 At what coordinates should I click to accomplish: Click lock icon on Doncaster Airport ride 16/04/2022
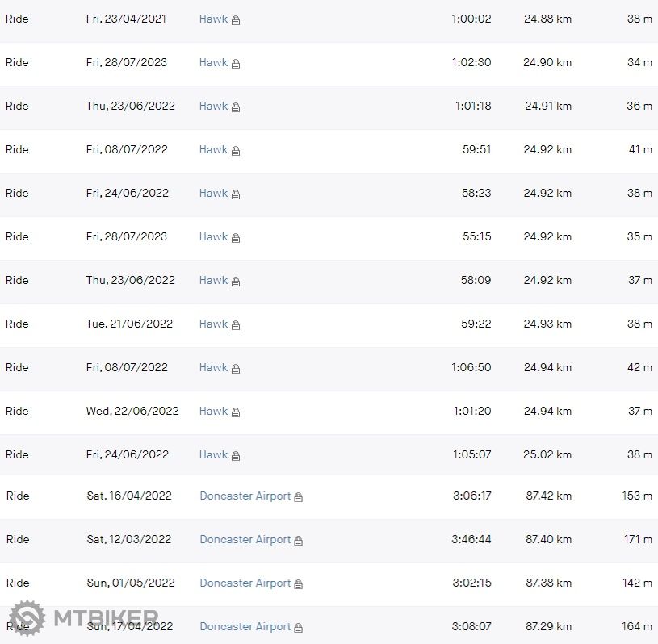[298, 497]
